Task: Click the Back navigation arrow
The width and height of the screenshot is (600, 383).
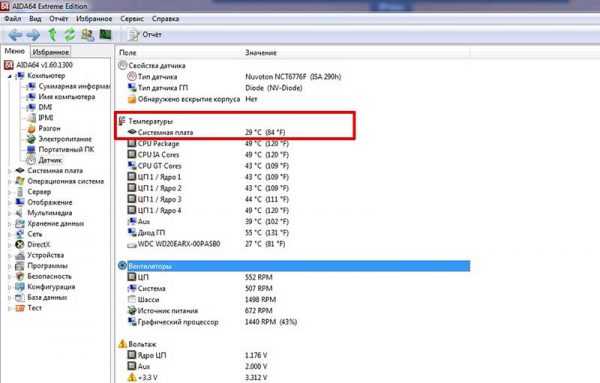Action: coord(15,35)
